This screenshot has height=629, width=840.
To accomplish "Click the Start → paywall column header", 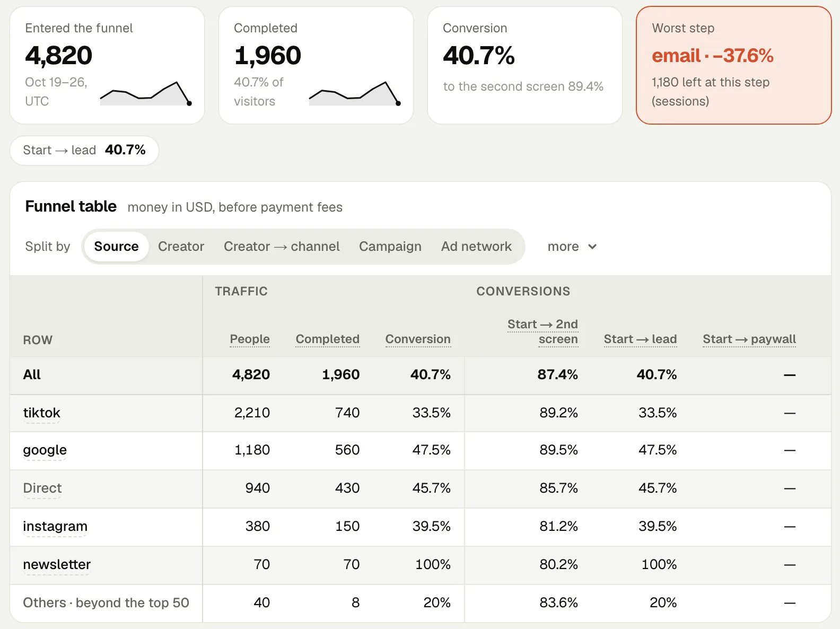I will coord(749,339).
